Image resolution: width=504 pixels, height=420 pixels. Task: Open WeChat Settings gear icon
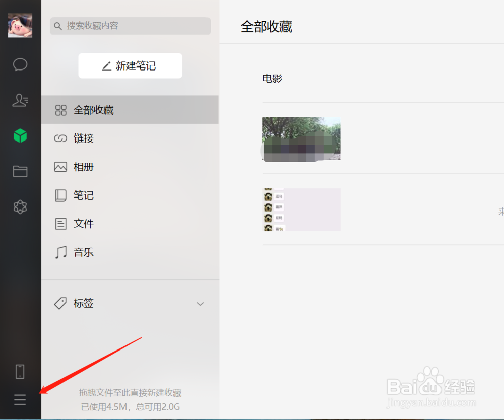point(20,207)
